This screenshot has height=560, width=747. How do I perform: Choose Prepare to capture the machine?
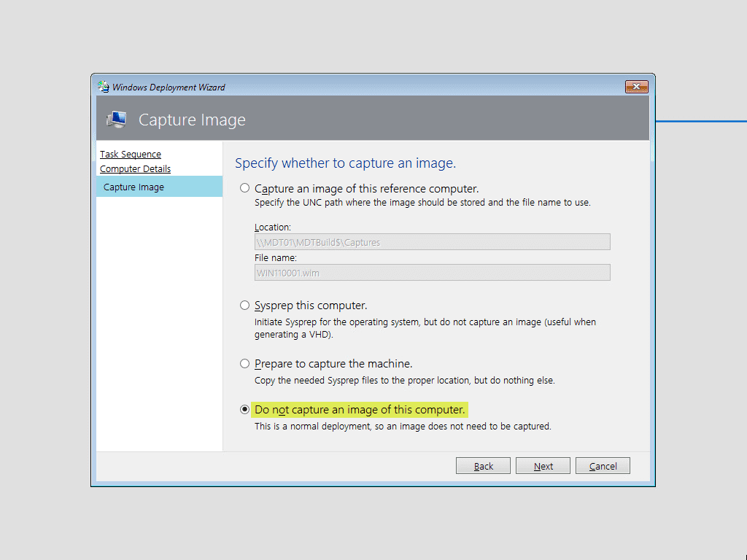(244, 364)
